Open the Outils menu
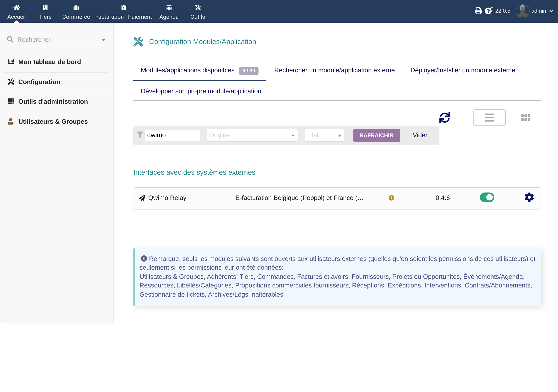The image size is (558, 392). (197, 12)
